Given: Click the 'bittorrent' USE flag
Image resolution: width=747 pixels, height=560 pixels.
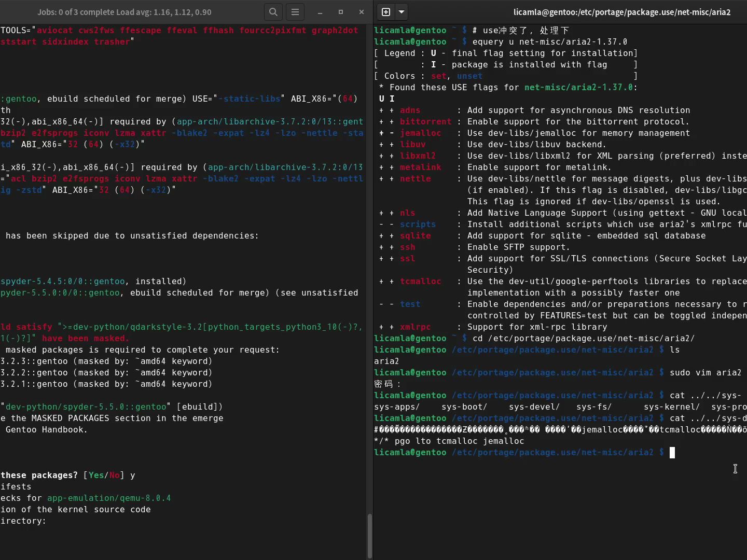Looking at the screenshot, I should coord(425,121).
